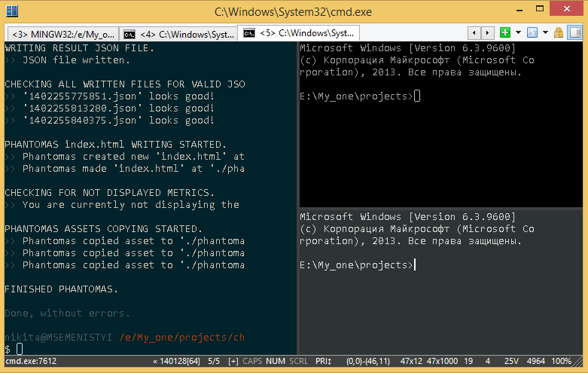Open the active console list dropdown arrow
Viewport: 588px width, 373px height.
point(545,32)
